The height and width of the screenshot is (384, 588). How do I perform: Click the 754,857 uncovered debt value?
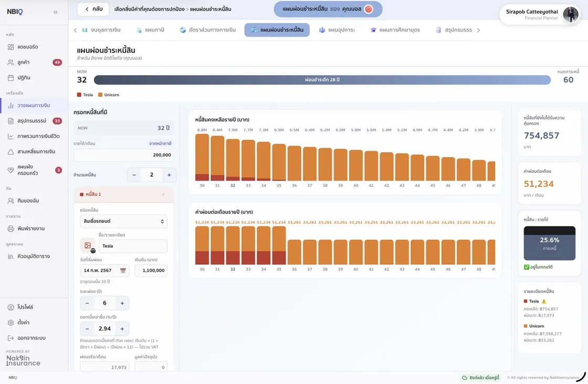pos(541,136)
